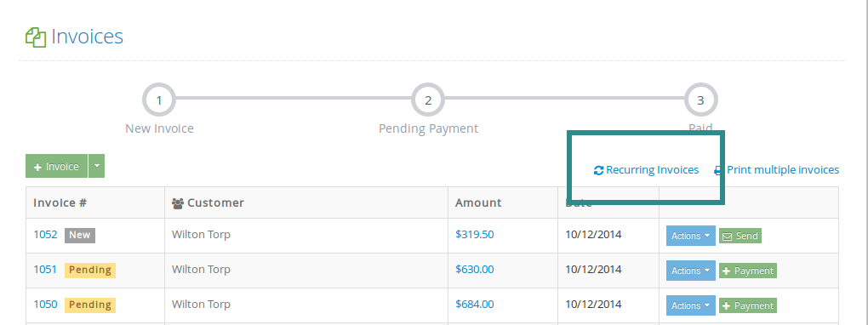
Task: Click the $319.50 amount link
Action: tap(474, 235)
